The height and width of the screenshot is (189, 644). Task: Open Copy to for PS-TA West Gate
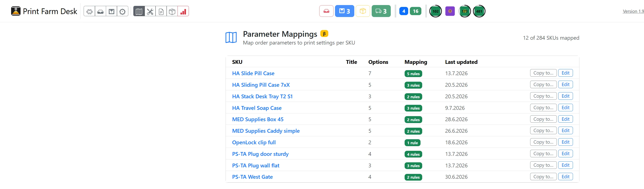coord(543,176)
